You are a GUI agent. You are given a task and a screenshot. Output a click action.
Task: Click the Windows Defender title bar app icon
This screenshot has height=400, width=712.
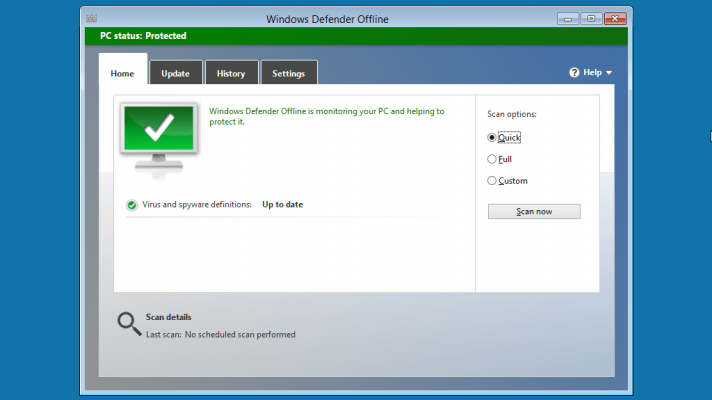point(92,18)
